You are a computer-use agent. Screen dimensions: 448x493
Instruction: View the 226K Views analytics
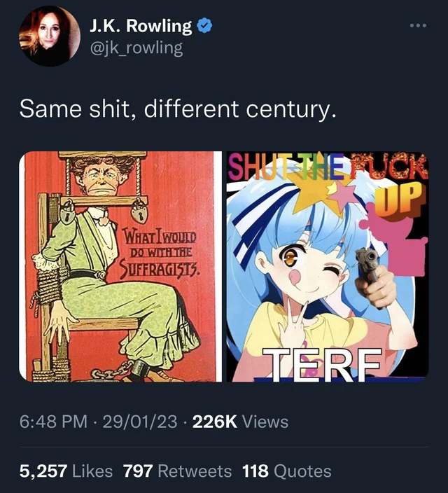(x=240, y=422)
